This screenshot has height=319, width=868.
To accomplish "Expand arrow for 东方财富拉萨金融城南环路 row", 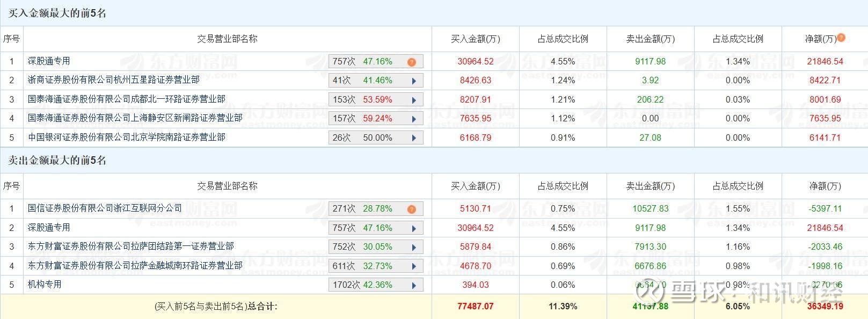I will pyautogui.click(x=414, y=266).
